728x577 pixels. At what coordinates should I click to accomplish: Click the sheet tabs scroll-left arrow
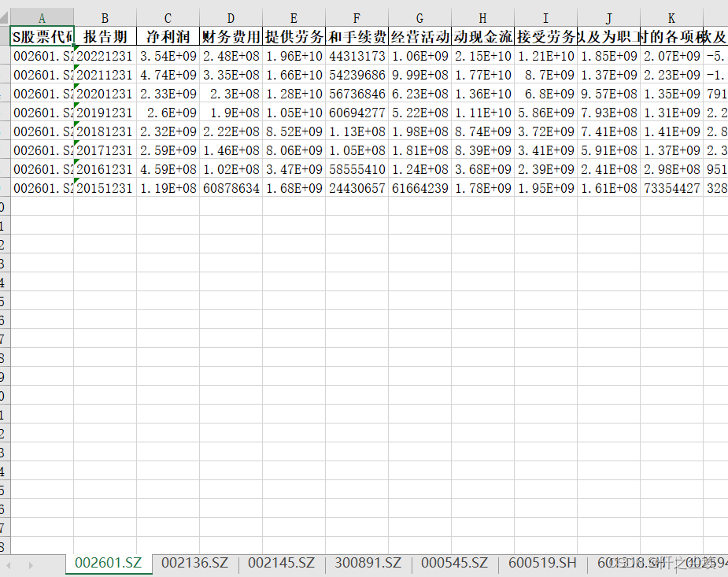tap(9, 565)
